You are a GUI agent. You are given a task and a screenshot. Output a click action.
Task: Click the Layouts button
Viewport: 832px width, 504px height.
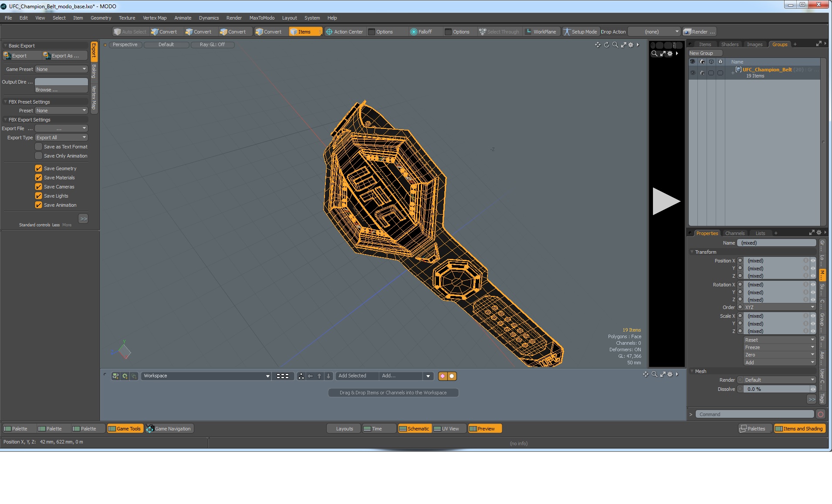coord(344,429)
